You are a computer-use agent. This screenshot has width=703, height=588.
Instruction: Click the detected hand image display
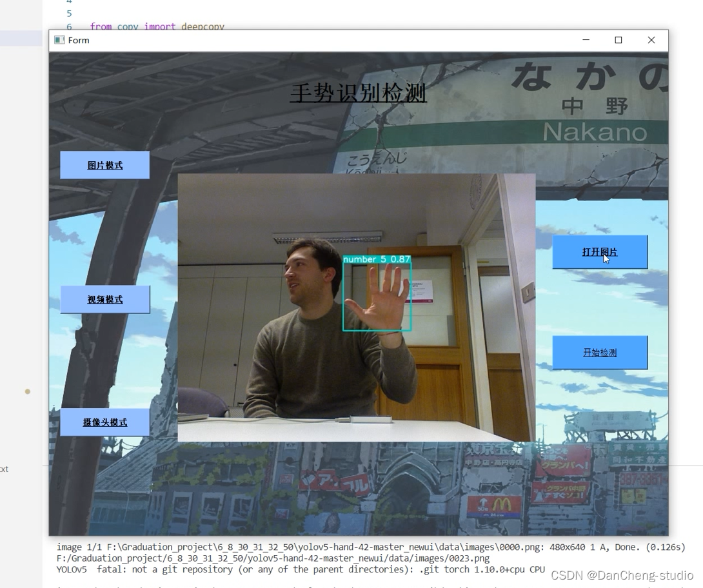[357, 308]
